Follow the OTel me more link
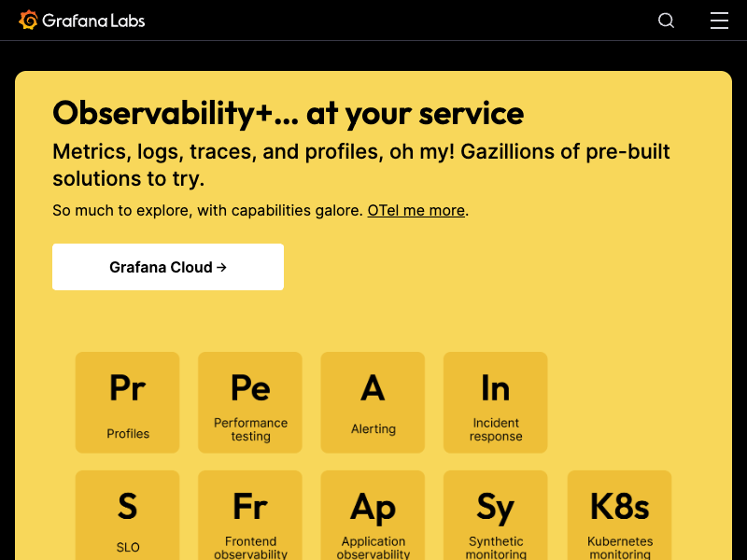Viewport: 747px width, 560px height. (416, 210)
